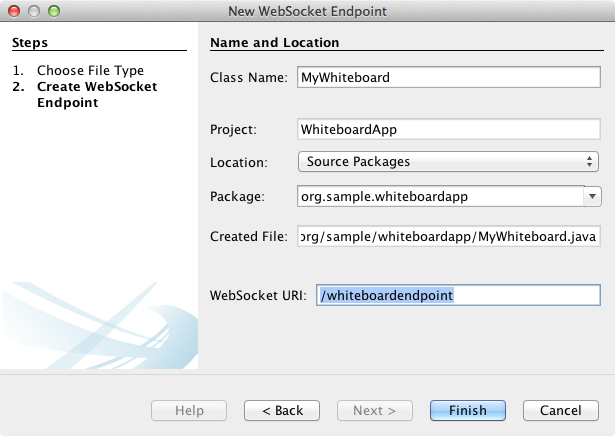Click the WebSocket URI input field

(458, 295)
